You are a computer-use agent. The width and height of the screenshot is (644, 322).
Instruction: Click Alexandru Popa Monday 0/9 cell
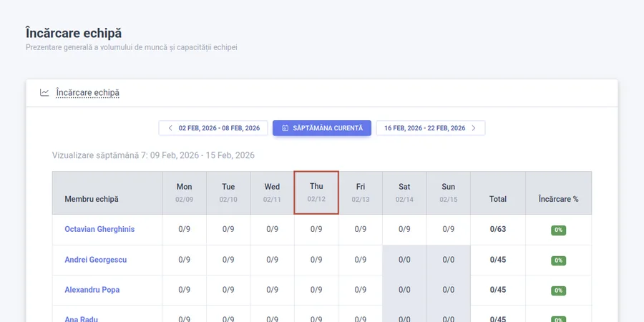tap(185, 290)
